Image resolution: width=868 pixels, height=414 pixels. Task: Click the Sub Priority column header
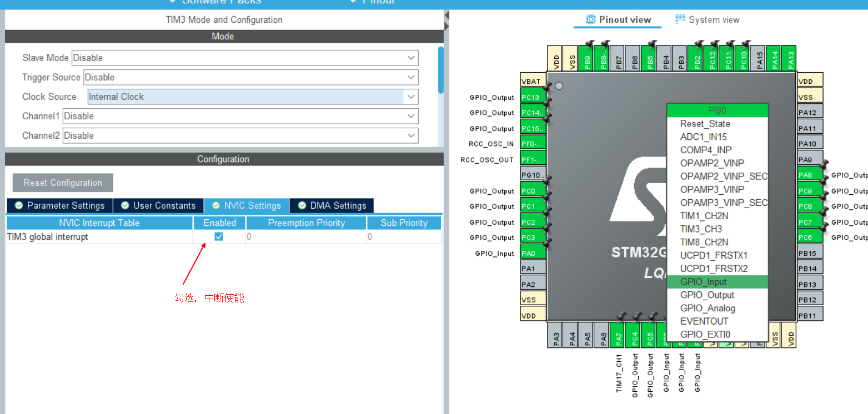pyautogui.click(x=404, y=223)
